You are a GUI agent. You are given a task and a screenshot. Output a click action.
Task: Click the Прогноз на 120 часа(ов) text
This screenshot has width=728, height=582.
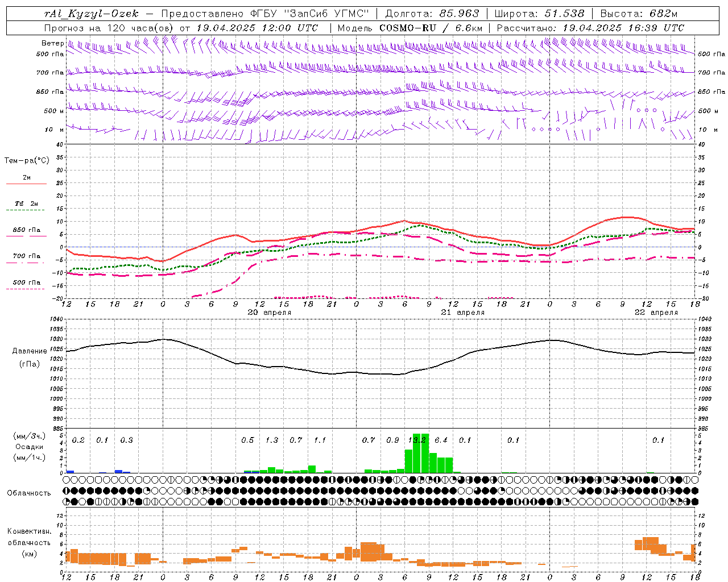pyautogui.click(x=110, y=28)
